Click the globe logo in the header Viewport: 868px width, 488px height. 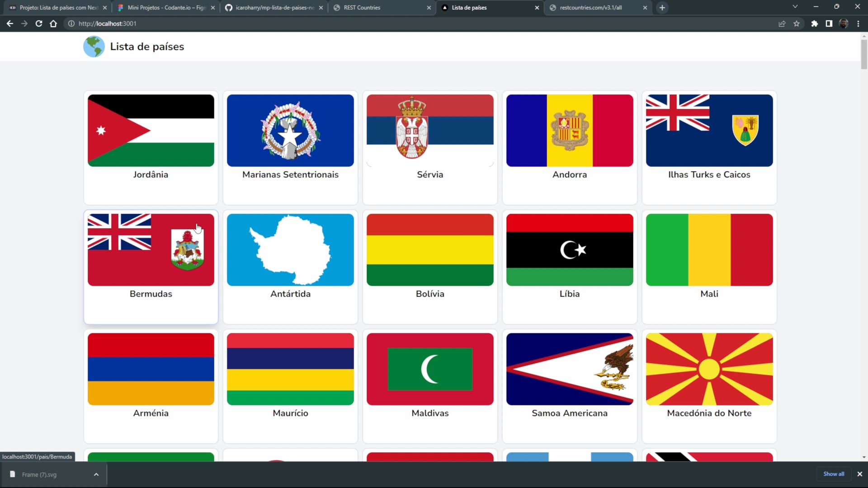[x=94, y=47]
